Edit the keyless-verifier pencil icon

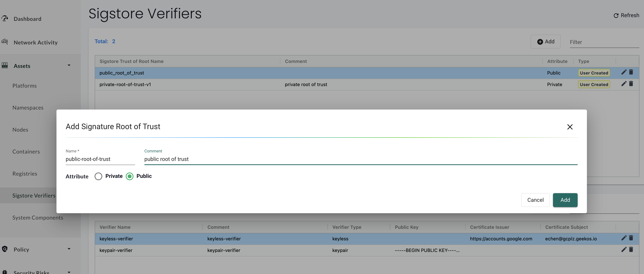(x=624, y=238)
